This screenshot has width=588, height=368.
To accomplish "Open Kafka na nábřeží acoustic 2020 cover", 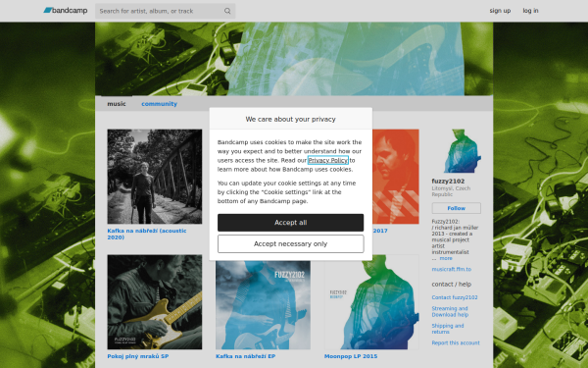I will 155,177.
